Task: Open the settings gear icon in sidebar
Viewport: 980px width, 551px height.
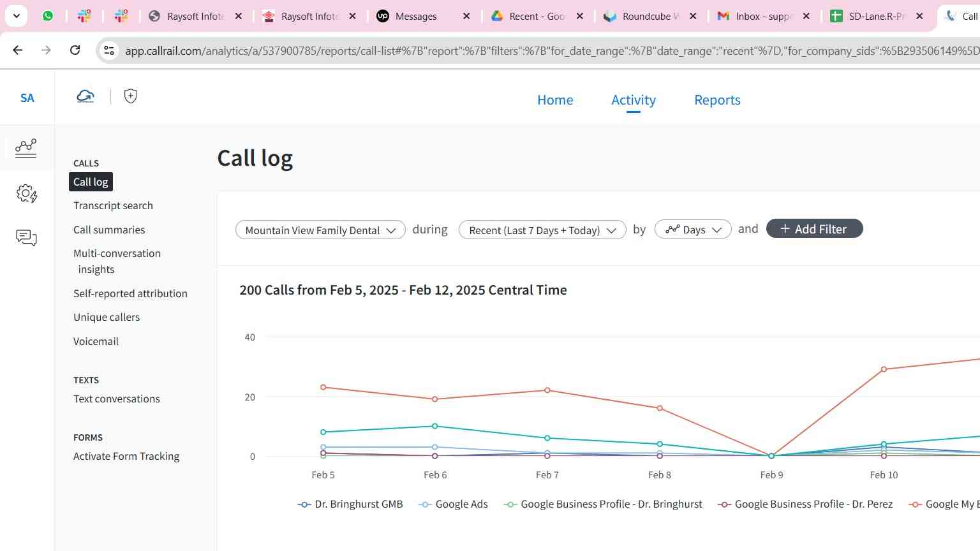Action: click(x=26, y=193)
